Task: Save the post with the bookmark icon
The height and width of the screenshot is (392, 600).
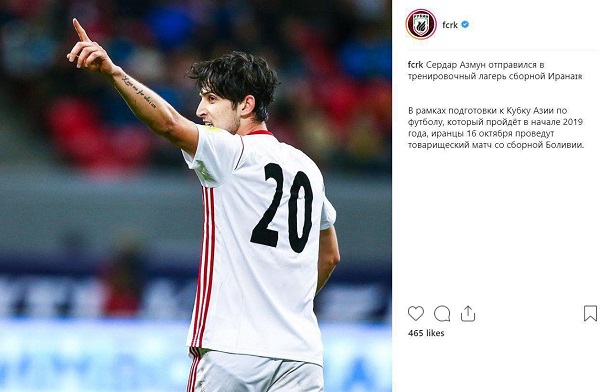Action: [x=590, y=313]
